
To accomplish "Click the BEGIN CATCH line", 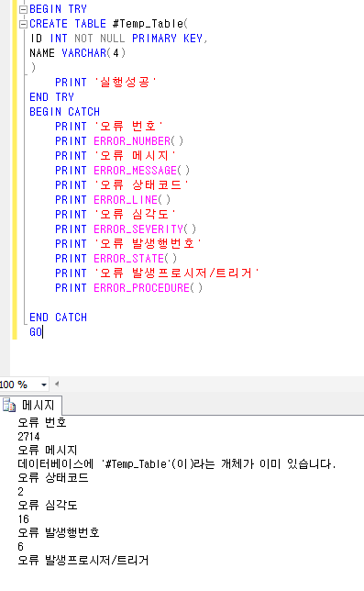I will point(65,112).
